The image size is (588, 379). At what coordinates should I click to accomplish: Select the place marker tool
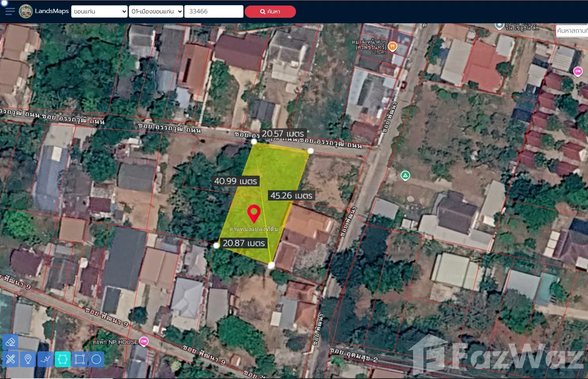[28, 359]
